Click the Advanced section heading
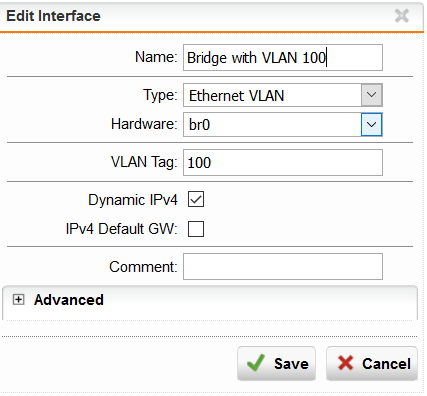This screenshot has width=427, height=396. [x=69, y=300]
